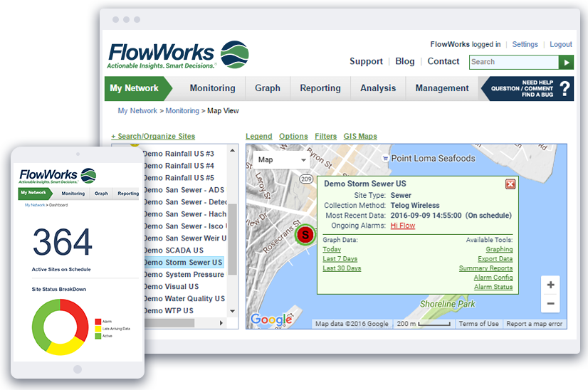The height and width of the screenshot is (390, 588).
Task: Click the Google logo on the map
Action: click(x=271, y=320)
